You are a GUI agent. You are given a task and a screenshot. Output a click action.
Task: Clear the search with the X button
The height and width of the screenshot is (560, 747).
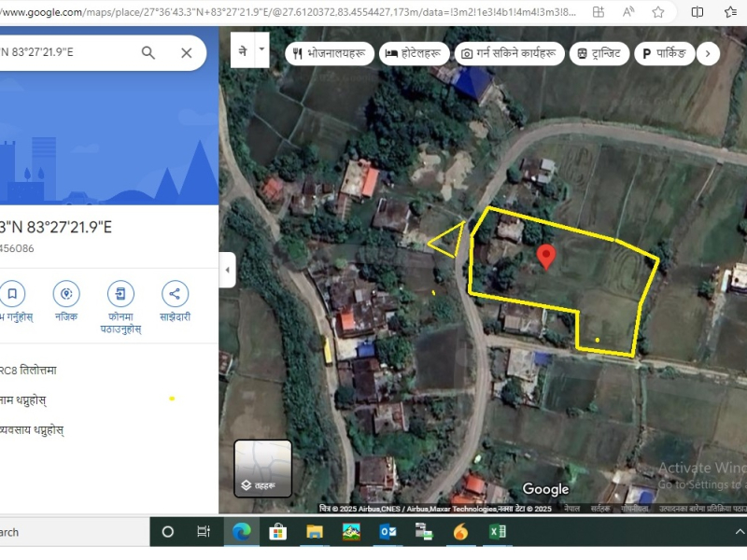coord(186,52)
